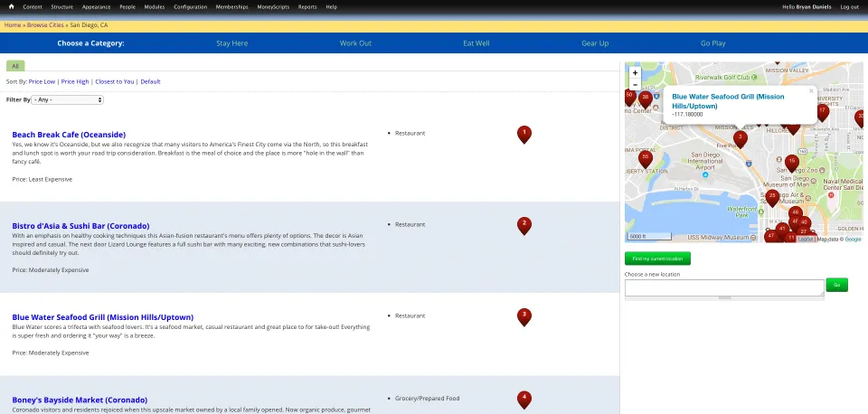Click list marker 2 for Bistro d'Asia
The width and height of the screenshot is (868, 414).
click(524, 226)
